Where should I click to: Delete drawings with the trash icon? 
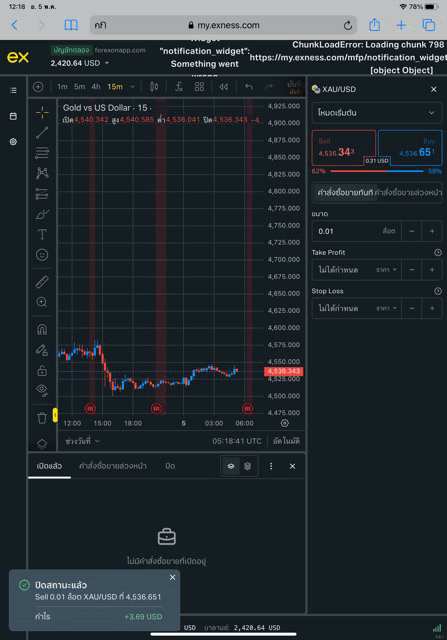tap(42, 418)
